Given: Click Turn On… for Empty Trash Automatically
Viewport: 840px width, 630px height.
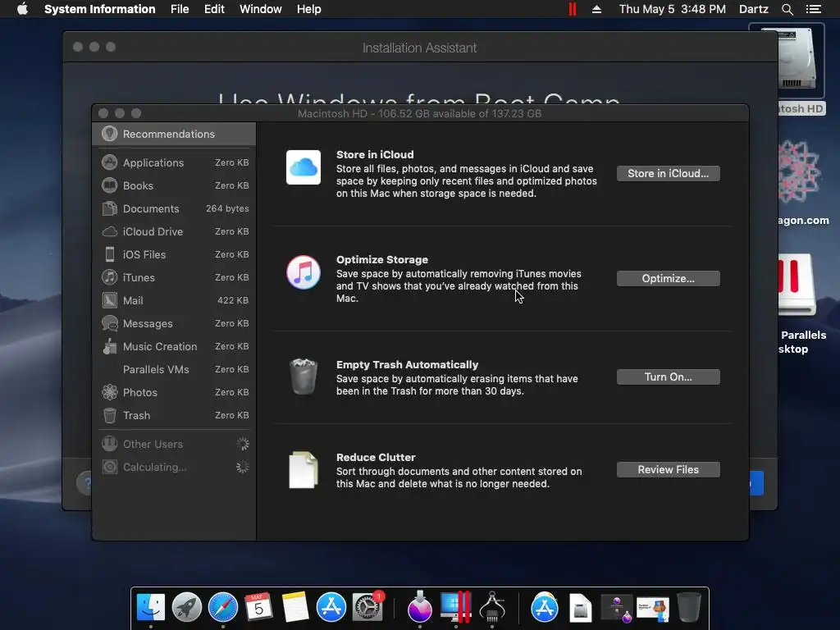Looking at the screenshot, I should (668, 377).
